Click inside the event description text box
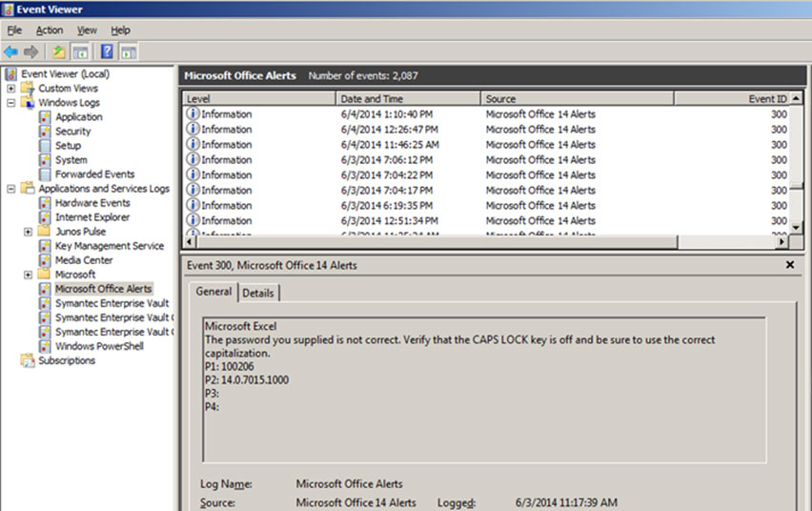812x511 pixels. click(x=484, y=390)
